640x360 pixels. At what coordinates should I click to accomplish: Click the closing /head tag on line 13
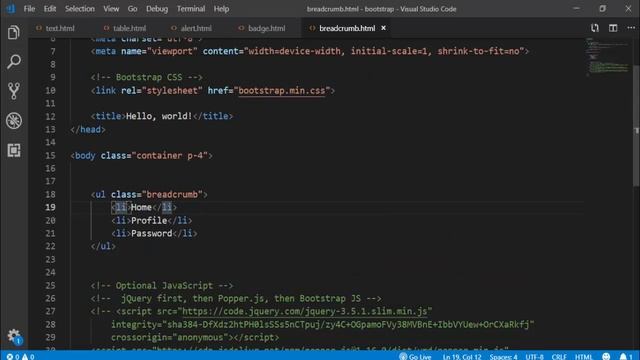[88, 129]
